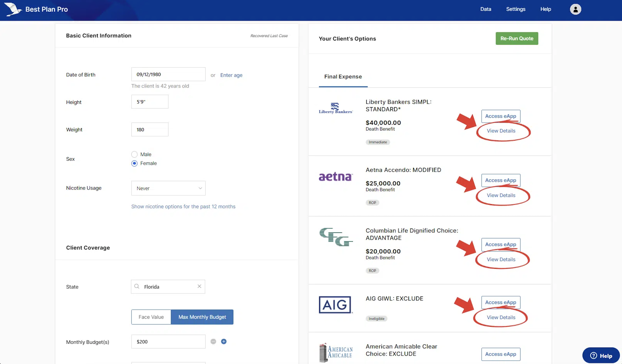
Task: Click the AIG carrier logo
Action: coord(335,305)
